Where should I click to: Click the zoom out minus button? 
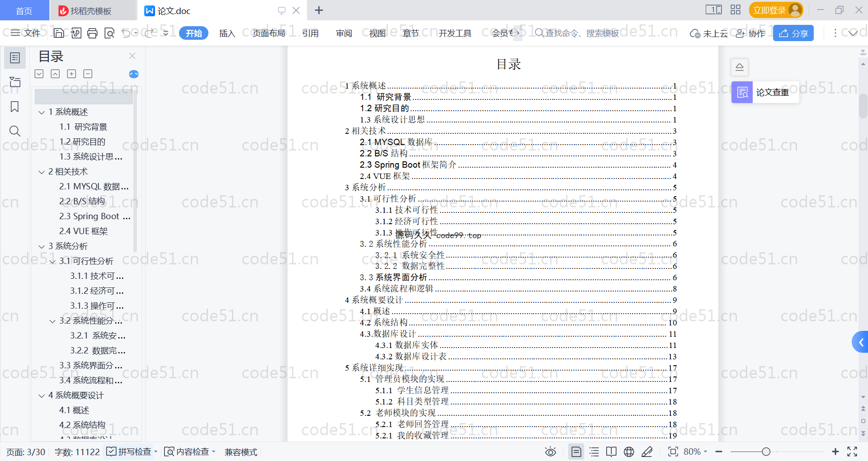719,452
